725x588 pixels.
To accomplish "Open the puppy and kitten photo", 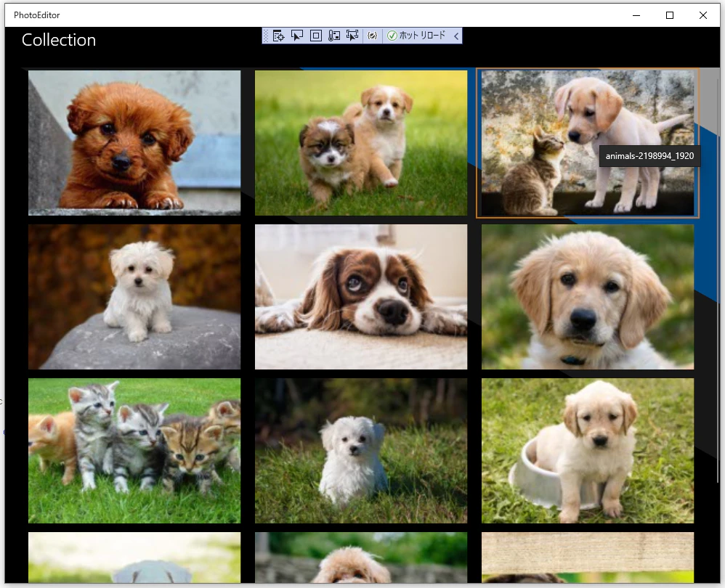I will pyautogui.click(x=587, y=143).
